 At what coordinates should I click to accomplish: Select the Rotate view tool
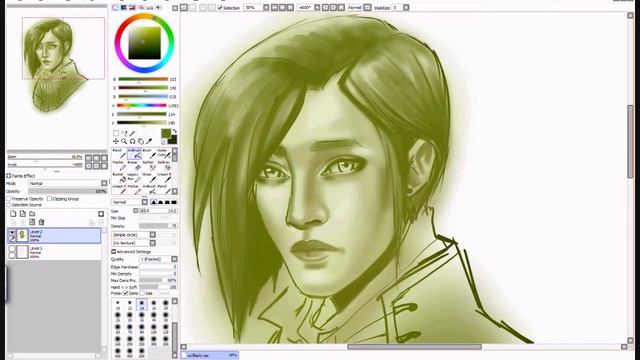[133, 142]
